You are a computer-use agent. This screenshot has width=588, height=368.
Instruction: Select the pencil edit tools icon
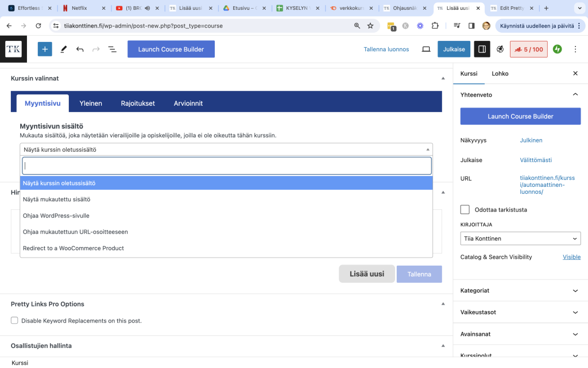64,49
